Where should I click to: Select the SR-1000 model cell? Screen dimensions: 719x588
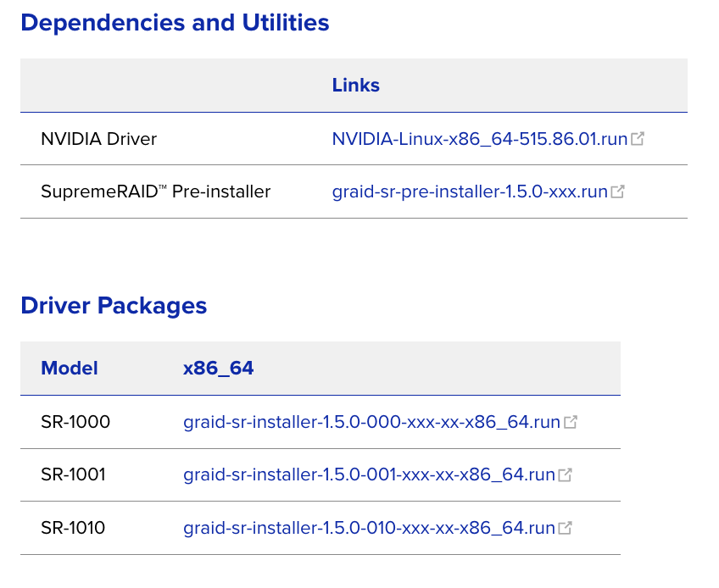[75, 422]
